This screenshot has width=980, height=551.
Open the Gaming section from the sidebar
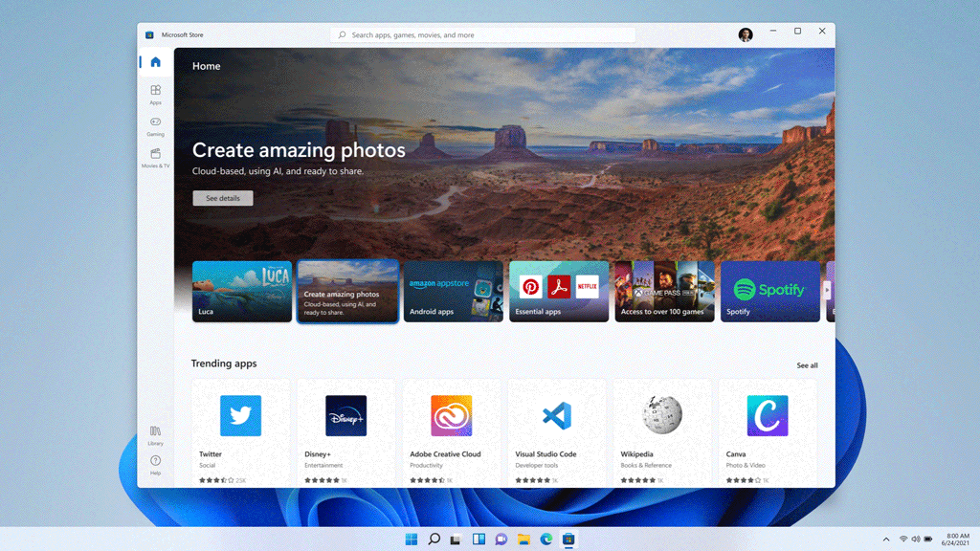pyautogui.click(x=155, y=126)
